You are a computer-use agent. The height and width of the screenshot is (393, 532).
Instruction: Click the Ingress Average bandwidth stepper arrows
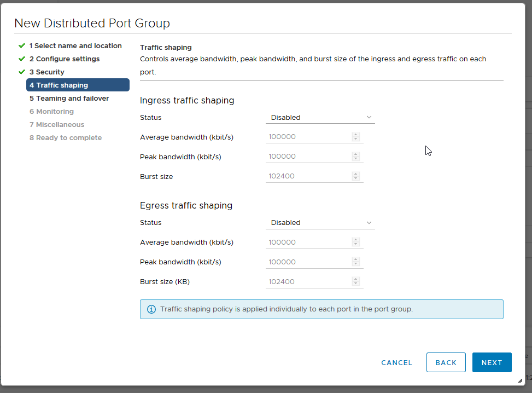[356, 137]
